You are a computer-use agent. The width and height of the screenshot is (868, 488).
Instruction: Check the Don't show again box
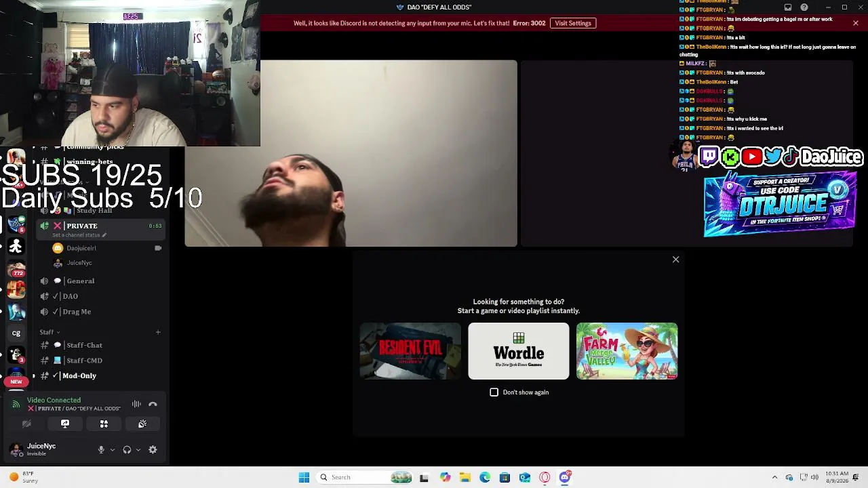(x=494, y=392)
